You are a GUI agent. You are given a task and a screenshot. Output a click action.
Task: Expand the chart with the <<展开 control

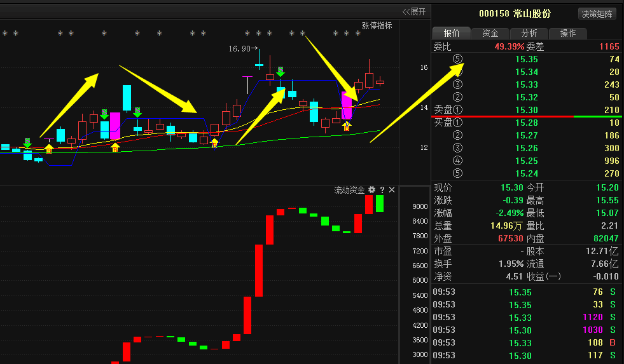(414, 11)
